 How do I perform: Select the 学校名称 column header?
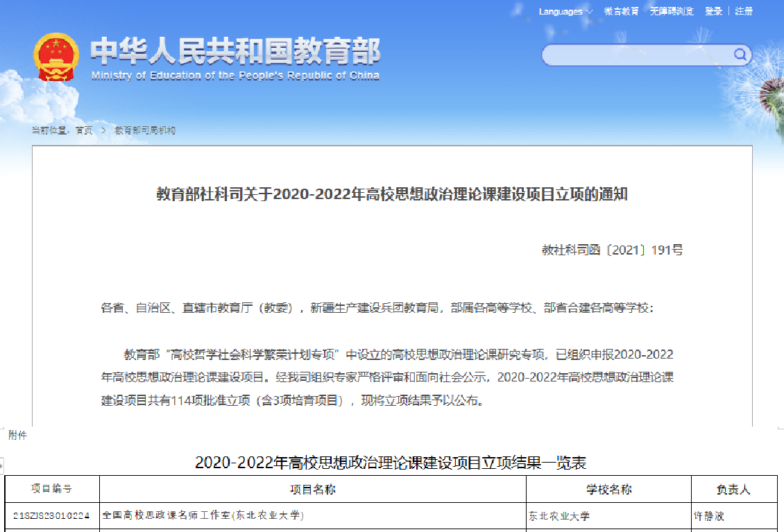click(x=608, y=489)
